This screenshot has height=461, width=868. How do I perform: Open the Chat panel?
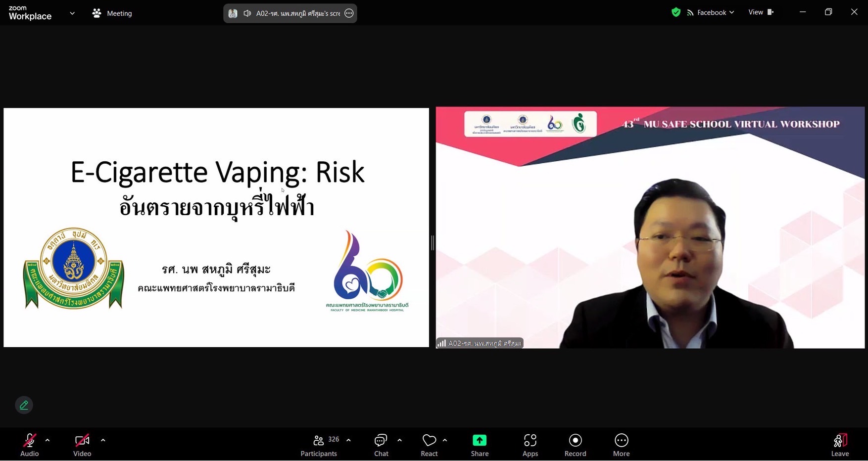(381, 445)
